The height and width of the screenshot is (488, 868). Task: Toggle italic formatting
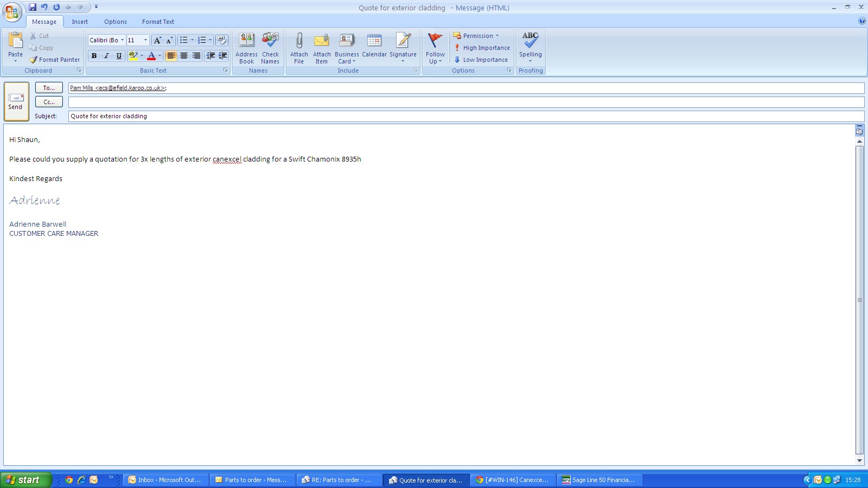[106, 56]
